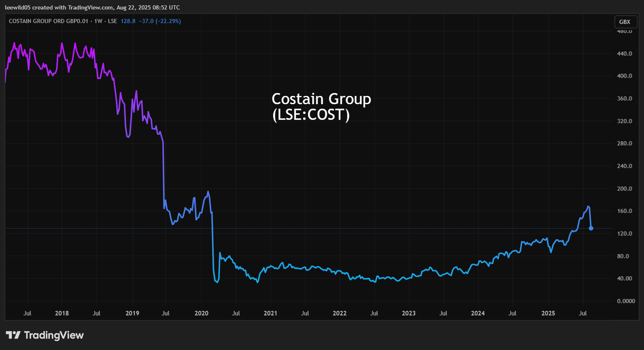Click the 120.0 price axis label
The image size is (644, 350).
[625, 233]
